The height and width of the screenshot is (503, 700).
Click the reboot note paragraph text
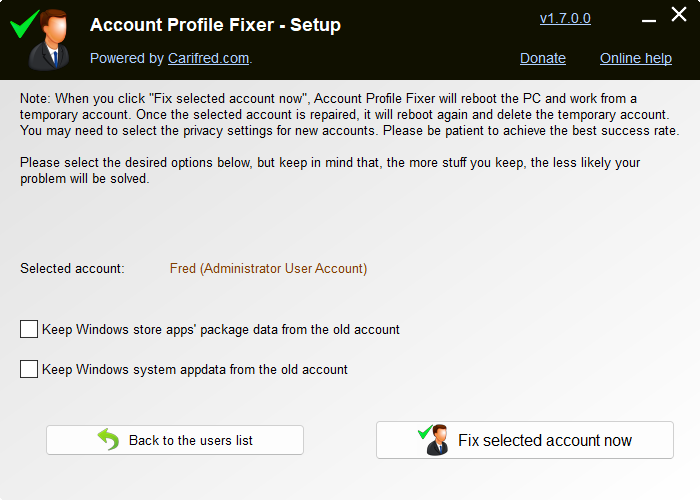click(x=350, y=115)
